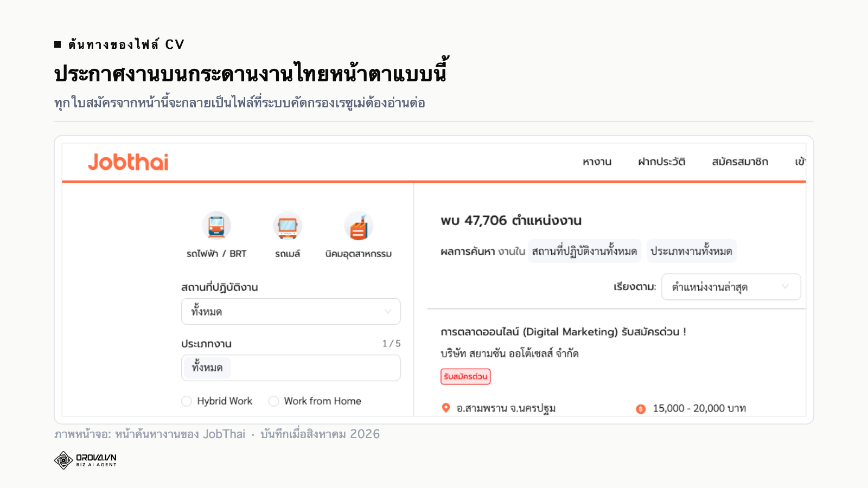Click the นิคมอุตสาหกรรม label
Image resolution: width=868 pixels, height=488 pixels.
pos(359,254)
